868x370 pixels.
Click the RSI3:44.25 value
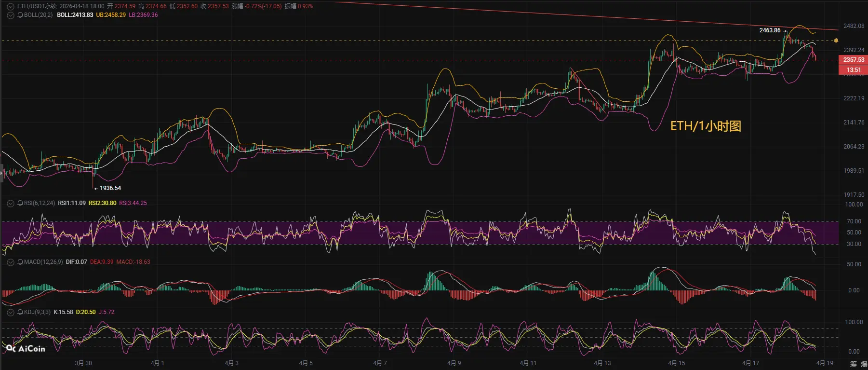pyautogui.click(x=133, y=203)
